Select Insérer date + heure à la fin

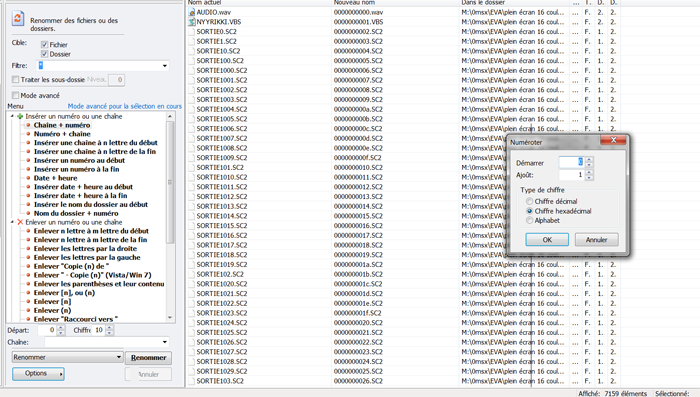pyautogui.click(x=80, y=196)
